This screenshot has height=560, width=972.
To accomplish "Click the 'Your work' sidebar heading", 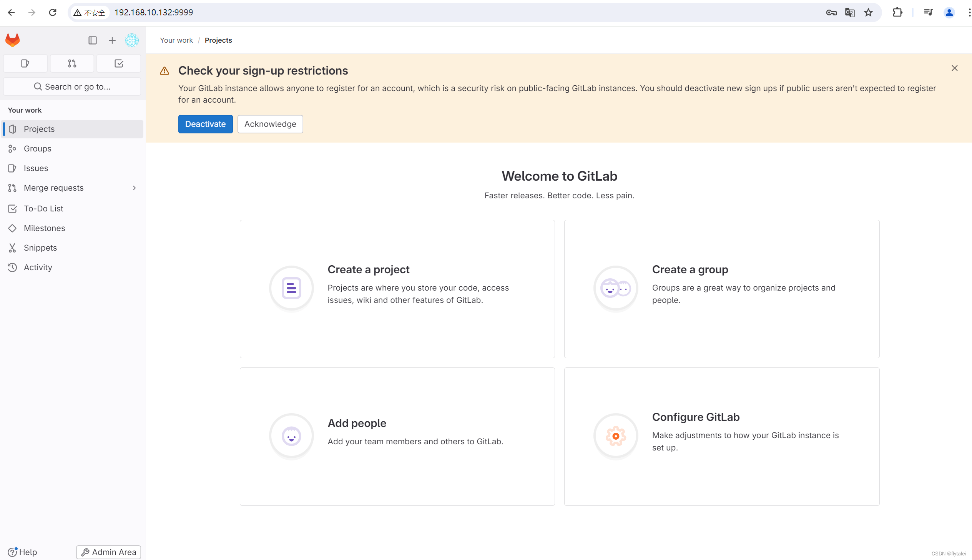I will click(x=25, y=110).
